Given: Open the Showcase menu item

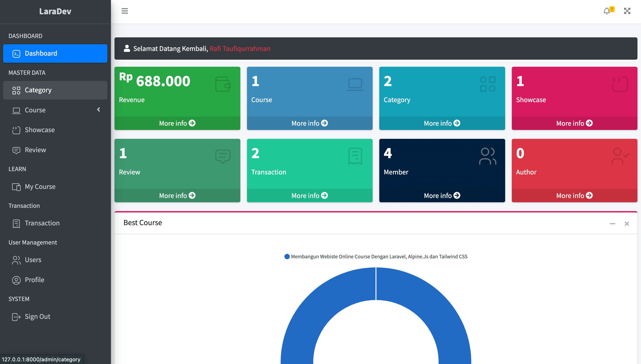Looking at the screenshot, I should point(55,130).
